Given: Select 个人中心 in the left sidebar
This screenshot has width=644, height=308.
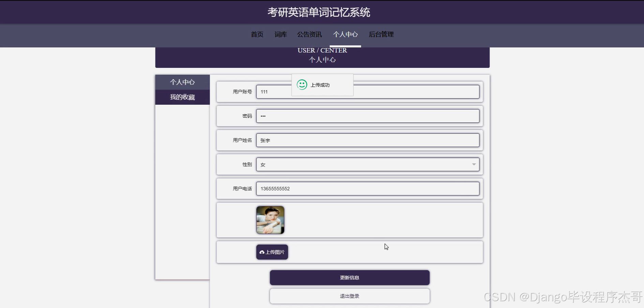Looking at the screenshot, I should (x=182, y=82).
